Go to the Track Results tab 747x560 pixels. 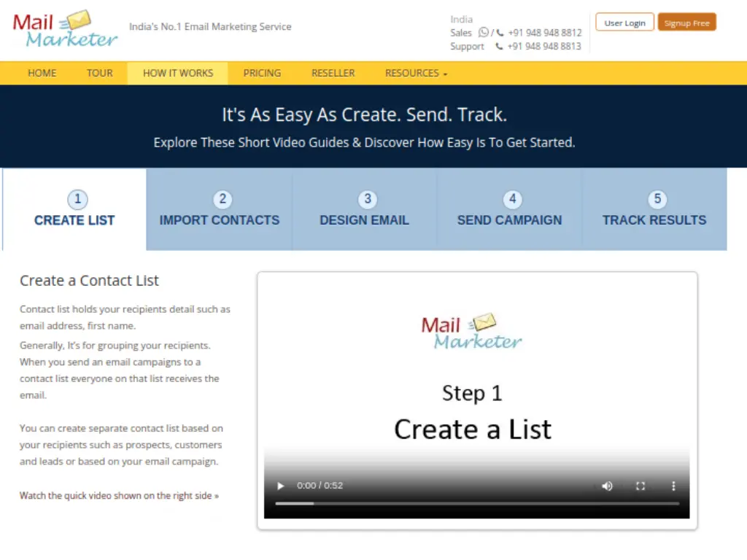pos(654,210)
